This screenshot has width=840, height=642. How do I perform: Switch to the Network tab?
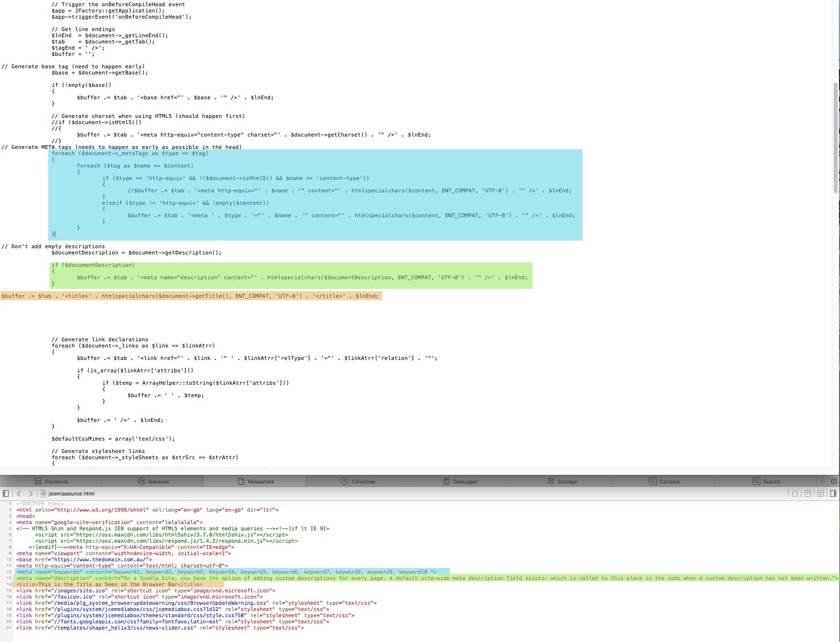(x=153, y=482)
